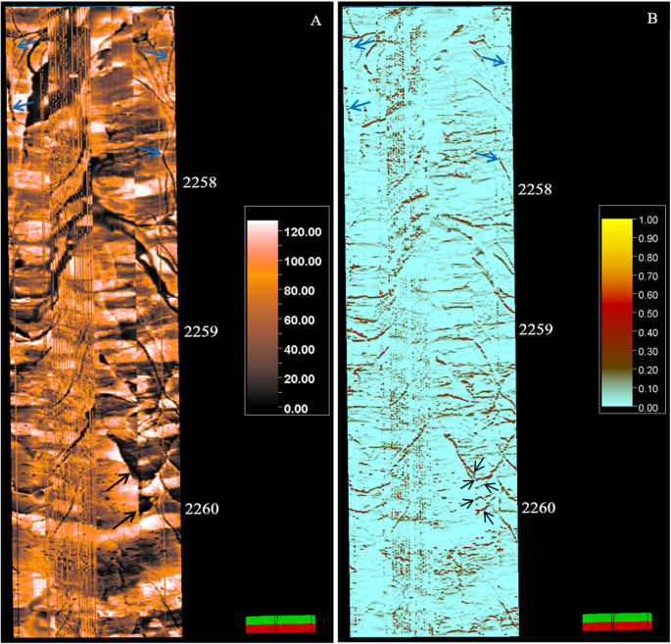671x644 pixels.
Task: Click the 40.00 color scale value
Action: [299, 350]
